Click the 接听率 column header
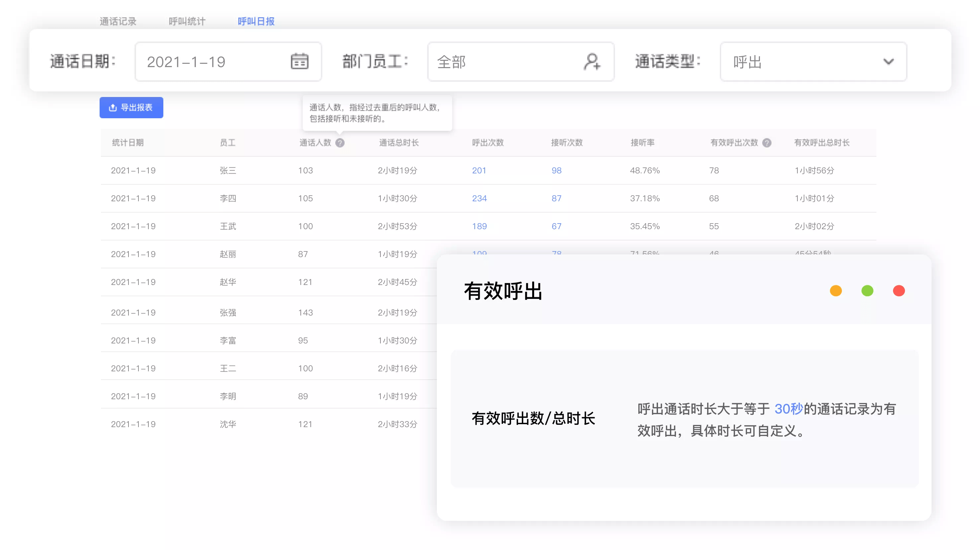Image resolution: width=980 pixels, height=550 pixels. (643, 143)
